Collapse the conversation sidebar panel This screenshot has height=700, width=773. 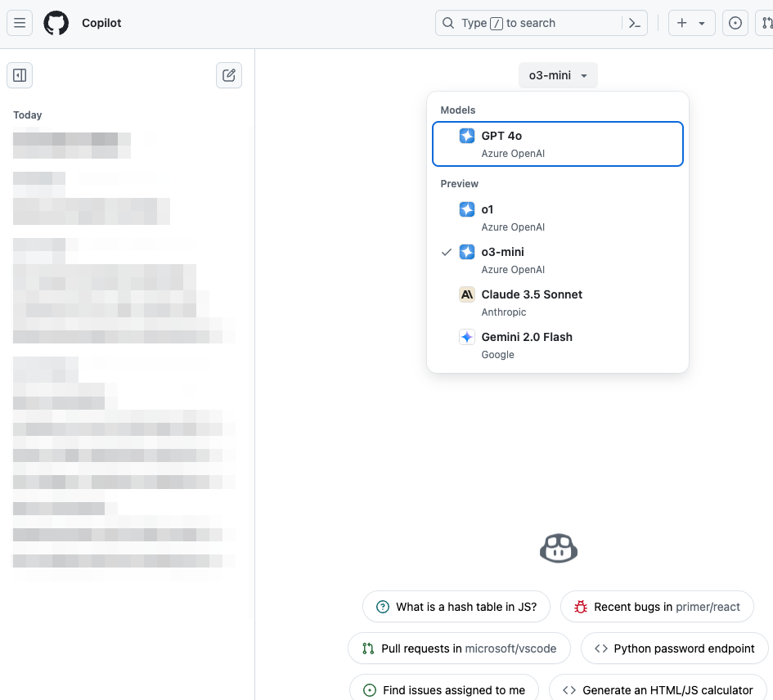[x=20, y=75]
